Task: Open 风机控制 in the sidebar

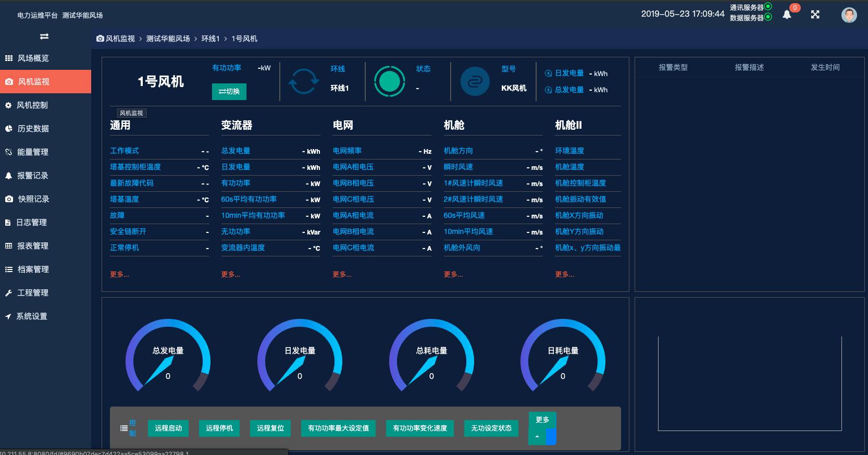Action: (x=32, y=105)
